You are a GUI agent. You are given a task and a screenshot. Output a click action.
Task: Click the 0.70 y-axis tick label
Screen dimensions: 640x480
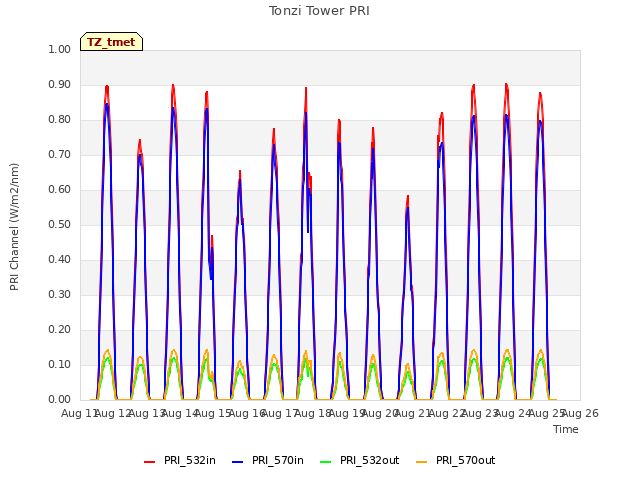[x=60, y=155]
